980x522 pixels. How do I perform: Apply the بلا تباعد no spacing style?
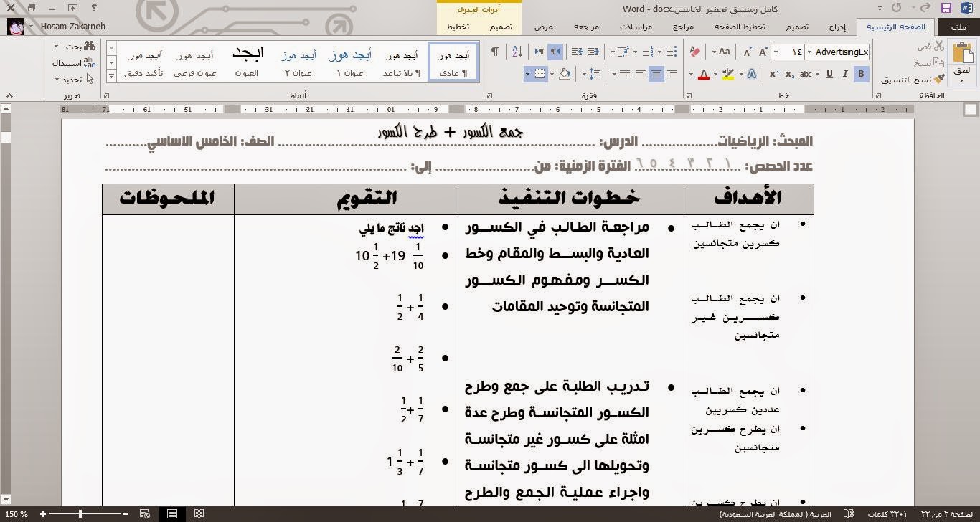401,62
